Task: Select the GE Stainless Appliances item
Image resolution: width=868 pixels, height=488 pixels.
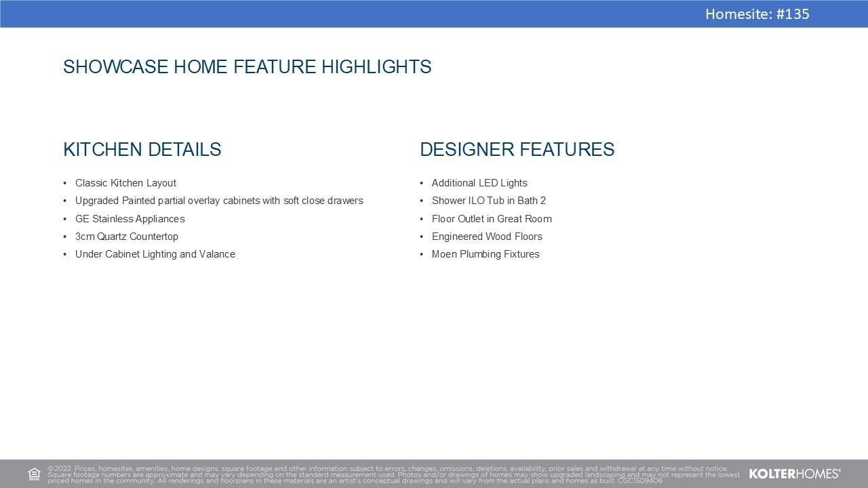Action: [130, 219]
